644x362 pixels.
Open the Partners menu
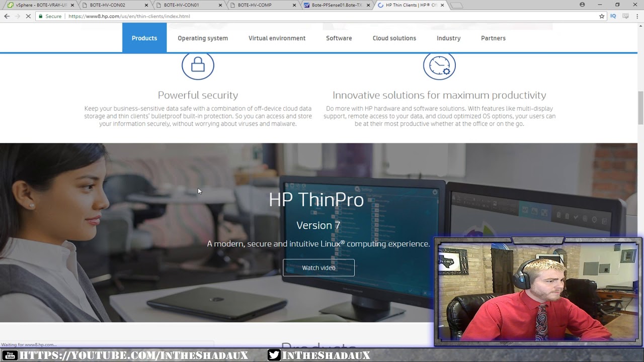pyautogui.click(x=493, y=38)
